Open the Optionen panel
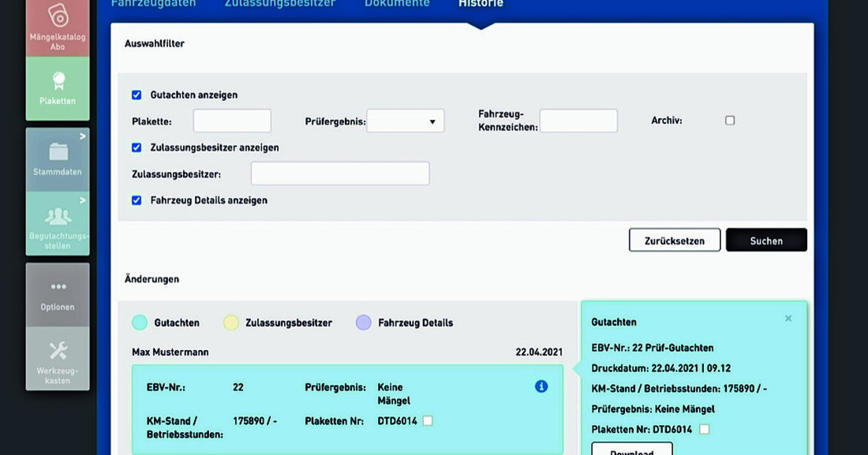 coord(57,293)
